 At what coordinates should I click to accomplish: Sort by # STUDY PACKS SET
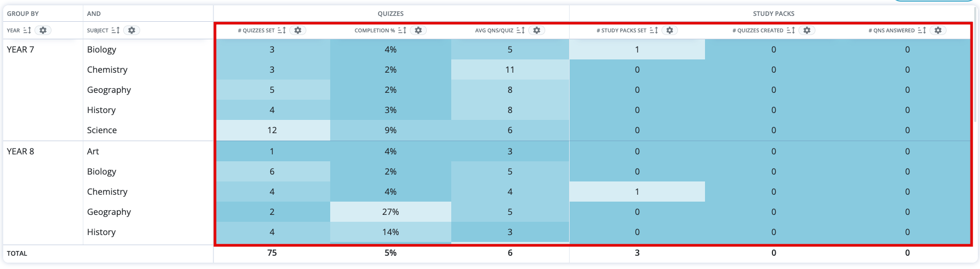click(x=654, y=31)
